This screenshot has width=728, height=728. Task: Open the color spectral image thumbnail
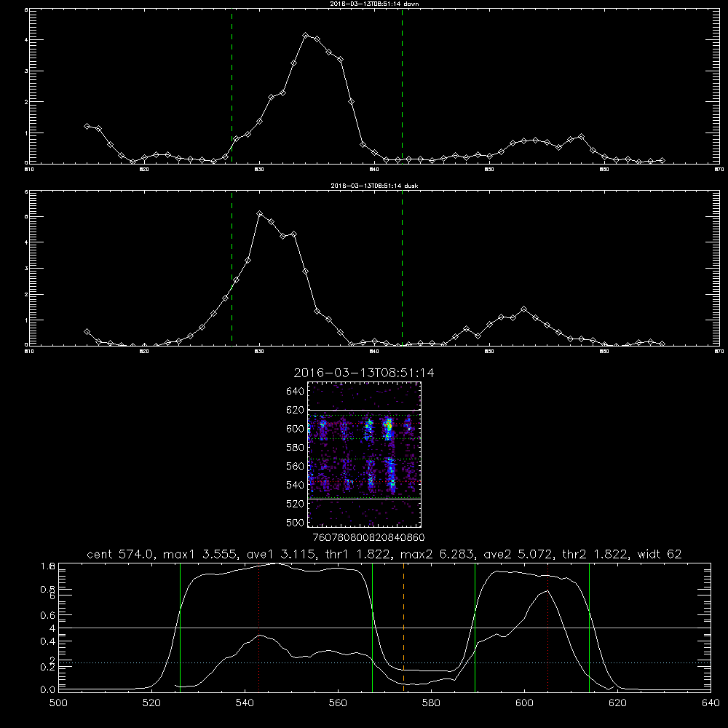pyautogui.click(x=365, y=454)
